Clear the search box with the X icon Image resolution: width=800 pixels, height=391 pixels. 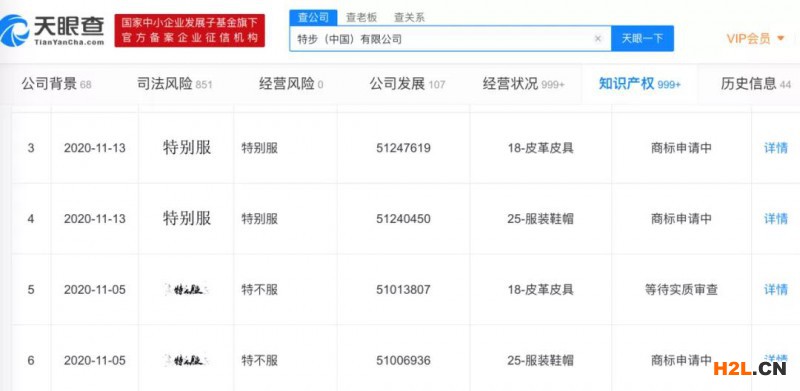[598, 39]
